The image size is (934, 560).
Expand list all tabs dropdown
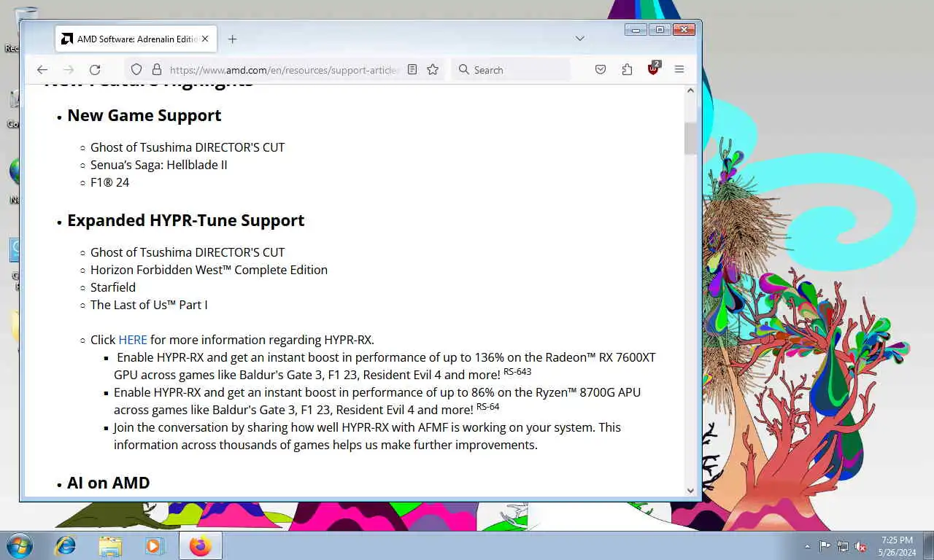click(580, 39)
